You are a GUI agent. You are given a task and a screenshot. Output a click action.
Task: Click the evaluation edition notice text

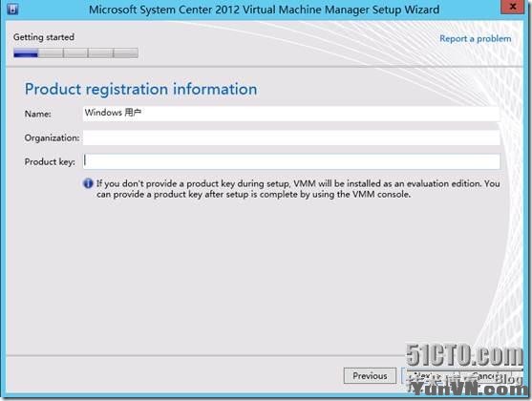click(x=298, y=189)
